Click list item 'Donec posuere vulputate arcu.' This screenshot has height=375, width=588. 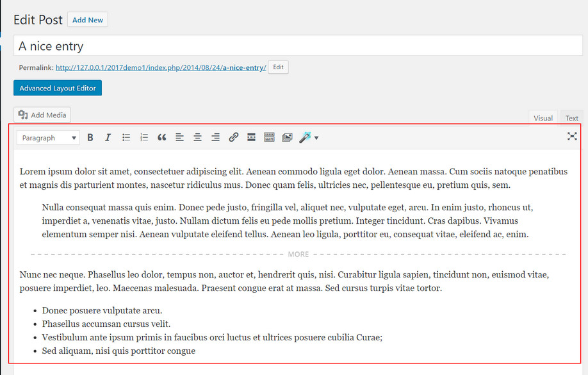(x=102, y=310)
